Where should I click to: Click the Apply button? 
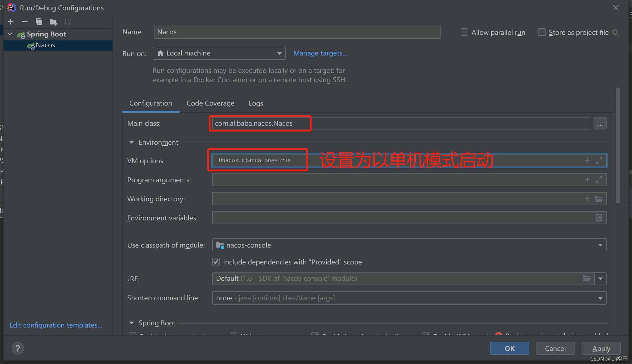tap(601, 348)
